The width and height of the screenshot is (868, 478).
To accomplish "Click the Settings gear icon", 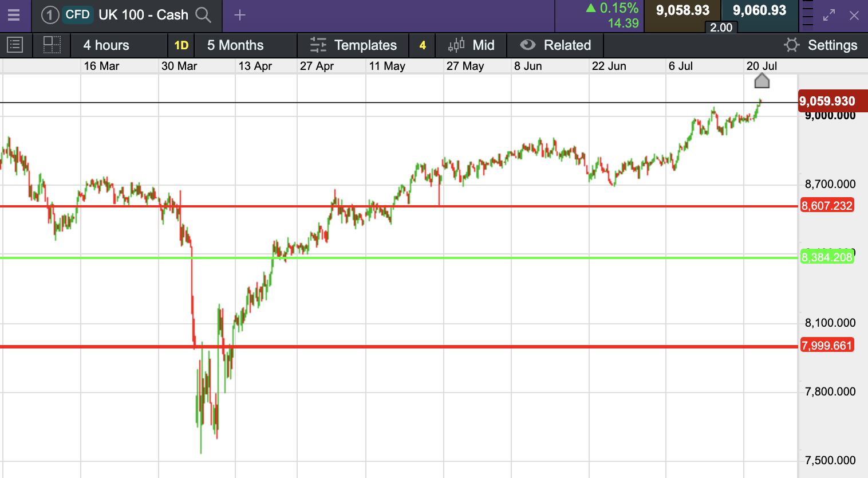I will coord(792,45).
